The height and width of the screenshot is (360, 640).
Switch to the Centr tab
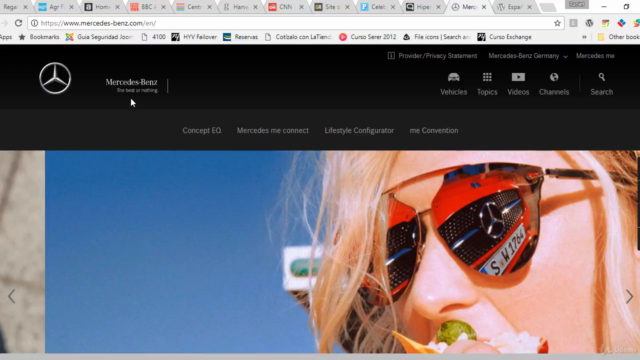click(x=193, y=7)
